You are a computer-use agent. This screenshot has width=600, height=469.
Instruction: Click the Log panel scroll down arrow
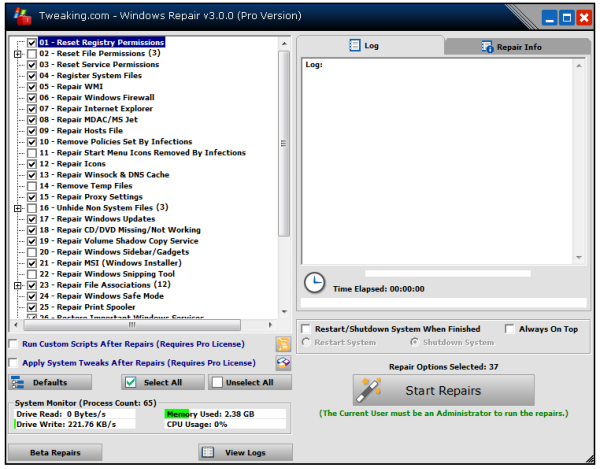tap(579, 257)
